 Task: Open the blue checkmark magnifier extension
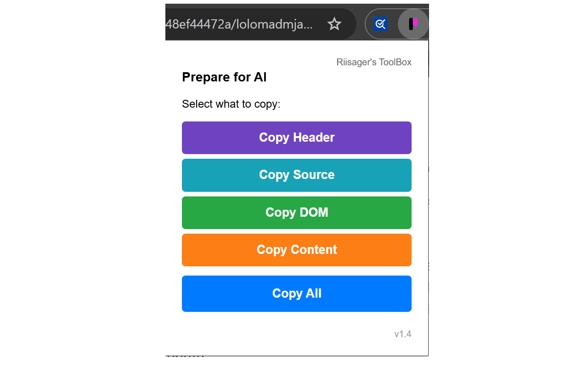click(380, 24)
